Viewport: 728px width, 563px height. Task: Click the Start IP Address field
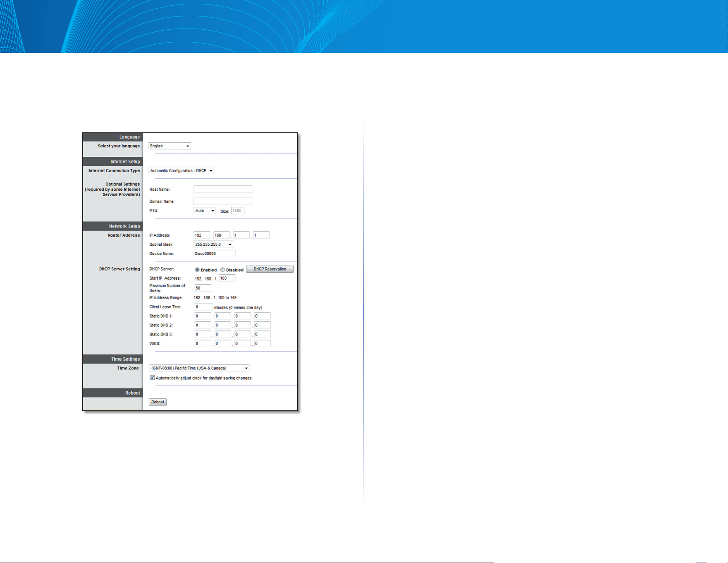click(x=227, y=278)
